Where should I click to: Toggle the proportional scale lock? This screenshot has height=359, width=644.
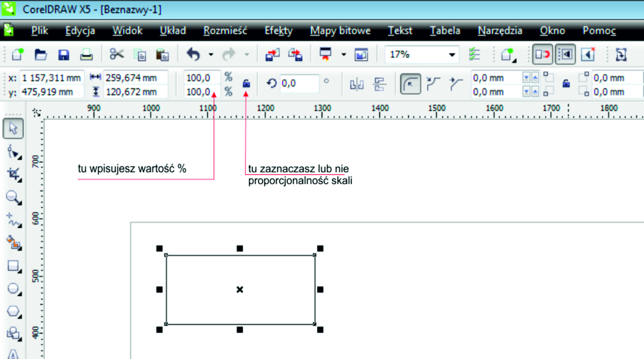[246, 83]
